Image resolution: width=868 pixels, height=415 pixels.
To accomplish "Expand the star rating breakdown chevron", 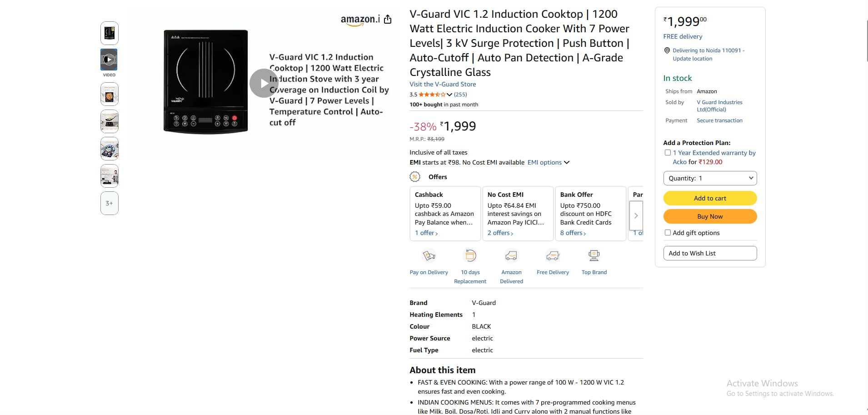I will (449, 95).
